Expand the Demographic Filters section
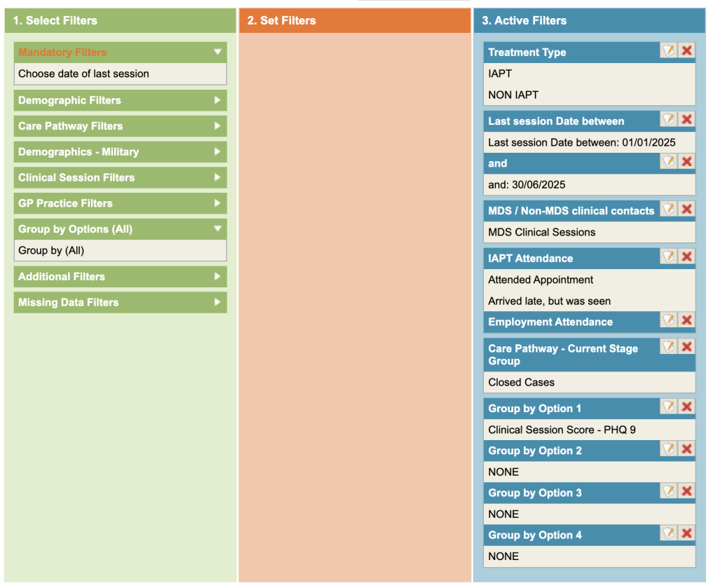This screenshot has height=588, width=718. 120,100
